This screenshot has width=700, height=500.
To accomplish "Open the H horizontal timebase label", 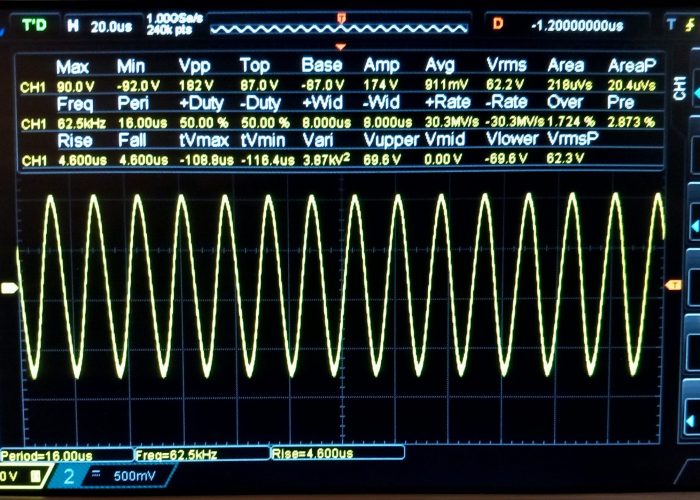I will coord(73,26).
